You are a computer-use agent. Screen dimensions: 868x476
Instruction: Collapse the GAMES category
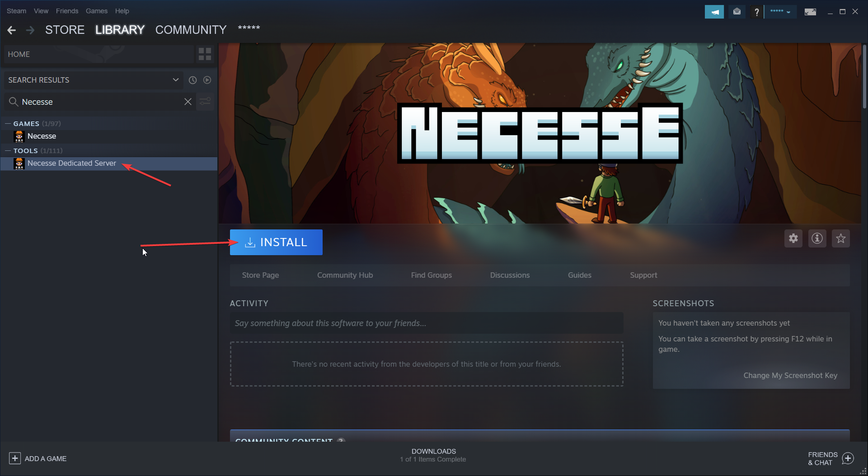pos(8,123)
